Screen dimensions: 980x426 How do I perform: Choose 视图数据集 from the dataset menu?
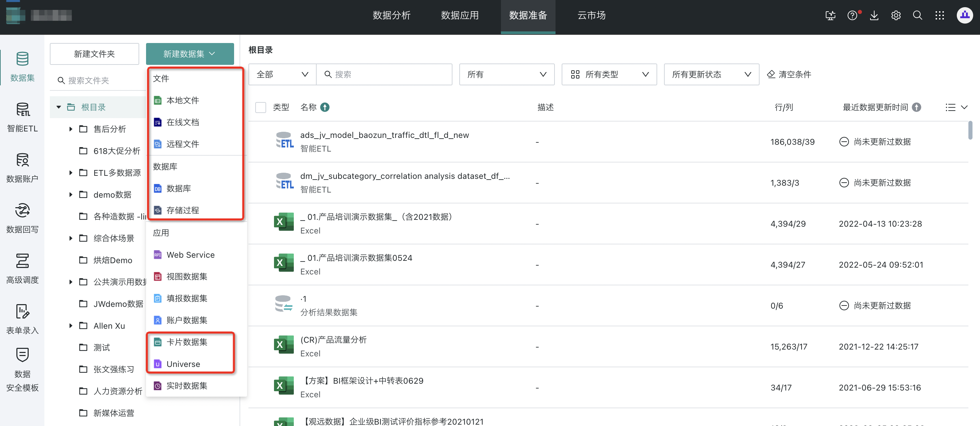coord(196,276)
